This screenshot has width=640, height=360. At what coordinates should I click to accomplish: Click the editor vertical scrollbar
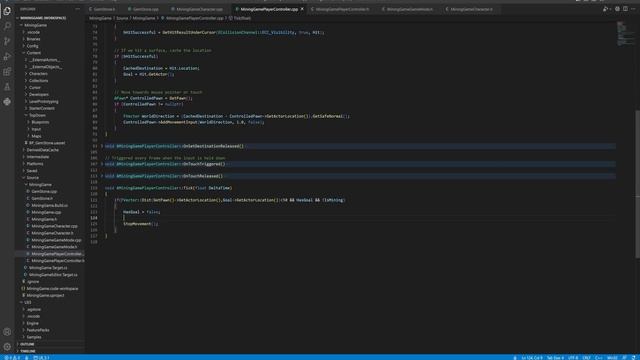coord(638,184)
